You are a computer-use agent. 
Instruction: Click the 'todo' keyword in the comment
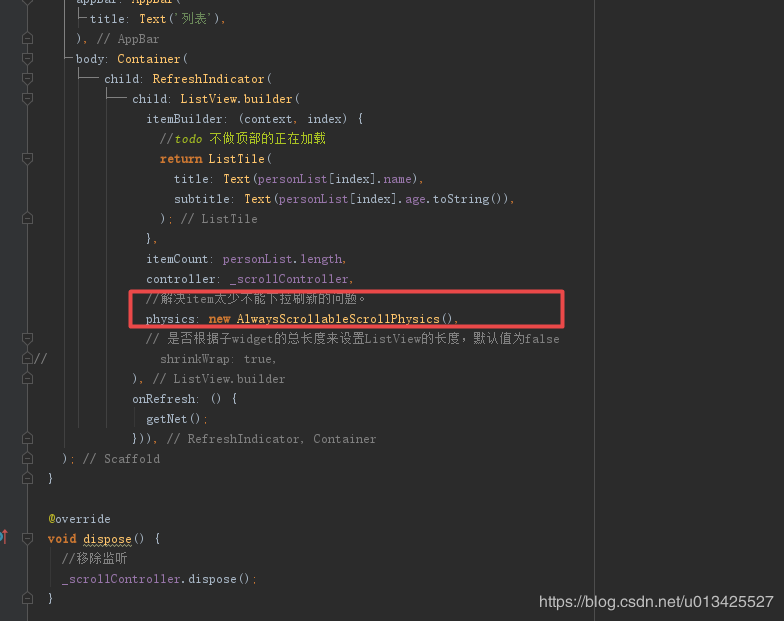(188, 139)
